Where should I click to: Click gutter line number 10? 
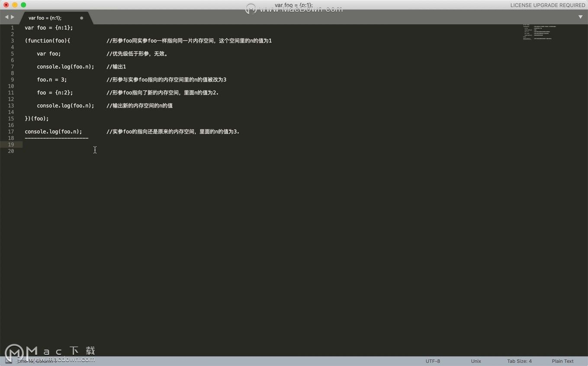[x=11, y=86]
